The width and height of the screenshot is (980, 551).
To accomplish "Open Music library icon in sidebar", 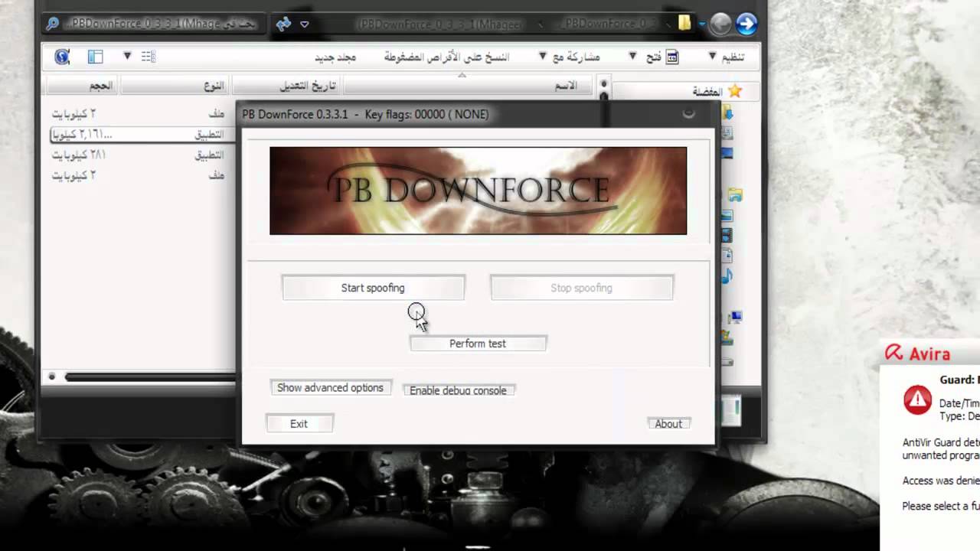I will pyautogui.click(x=726, y=275).
